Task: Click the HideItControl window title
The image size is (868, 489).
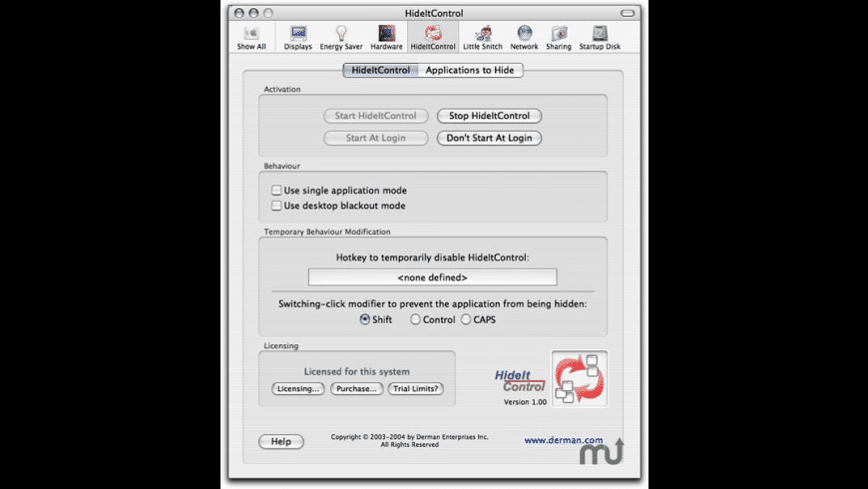Action: click(x=434, y=13)
